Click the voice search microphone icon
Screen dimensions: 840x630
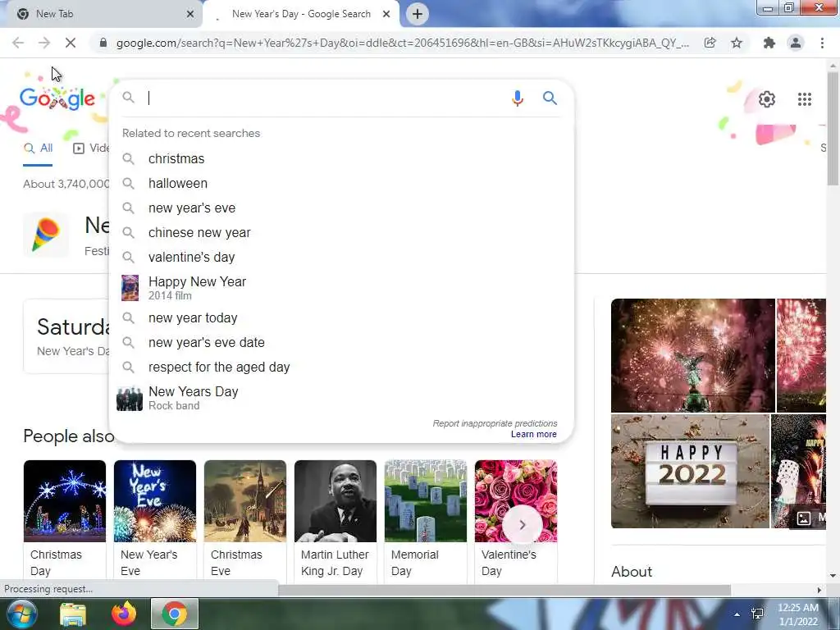tap(517, 98)
